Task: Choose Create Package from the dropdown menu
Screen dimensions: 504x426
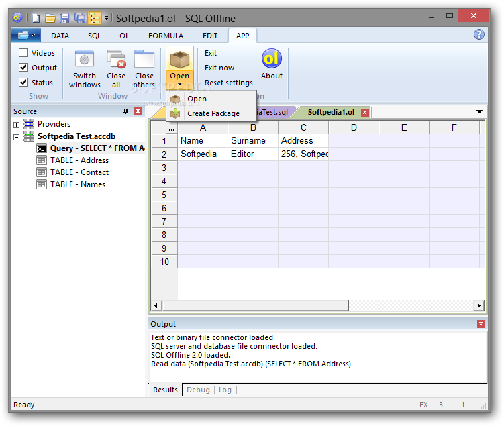Action: pyautogui.click(x=211, y=113)
